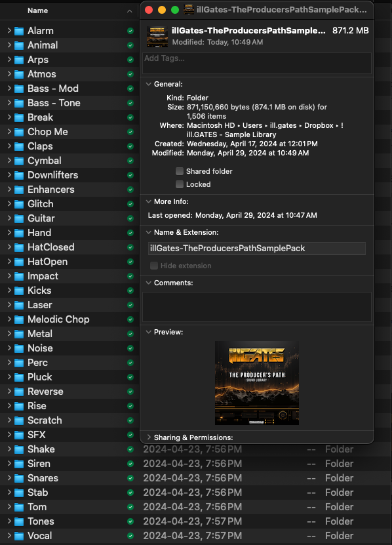Expand the Melodic Chop folder

click(x=9, y=319)
